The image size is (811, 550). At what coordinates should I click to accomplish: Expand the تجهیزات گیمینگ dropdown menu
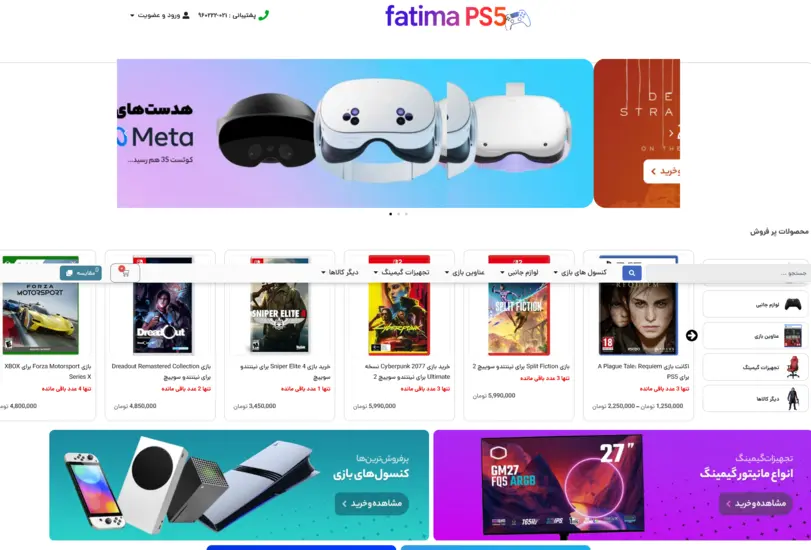pos(401,272)
